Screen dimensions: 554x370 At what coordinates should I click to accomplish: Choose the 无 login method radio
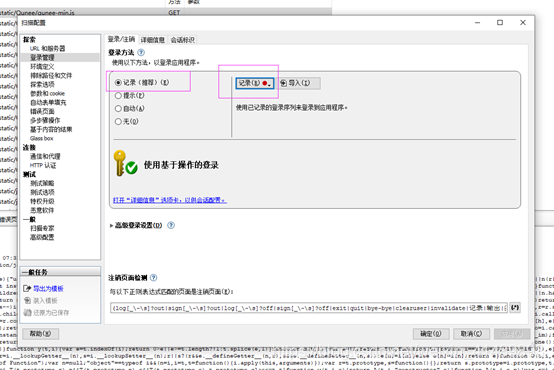point(118,122)
